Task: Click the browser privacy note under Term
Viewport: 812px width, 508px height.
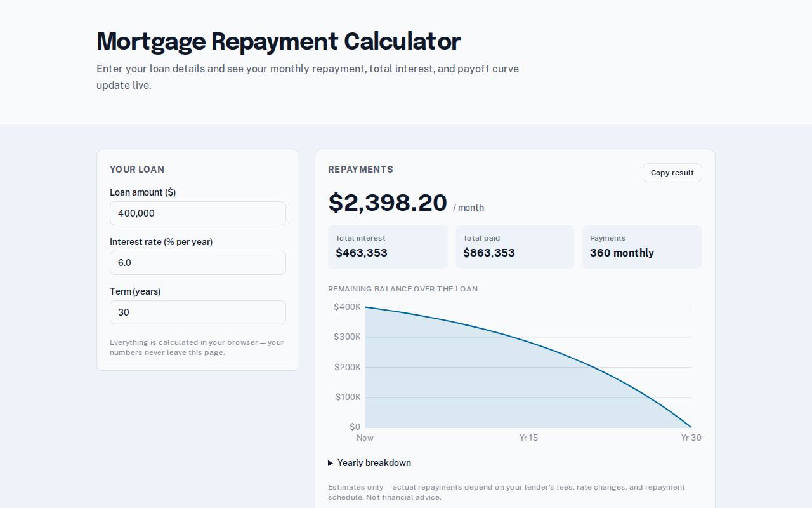Action: [197, 347]
